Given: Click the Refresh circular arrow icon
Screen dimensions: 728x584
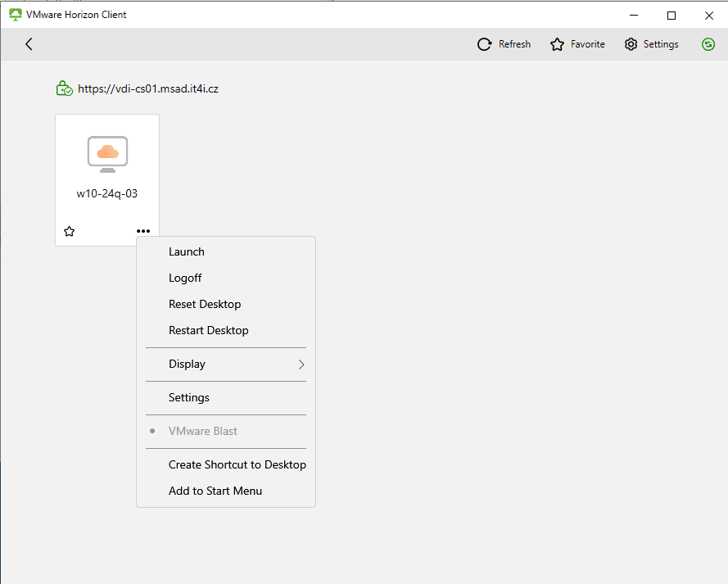Looking at the screenshot, I should 485,44.
